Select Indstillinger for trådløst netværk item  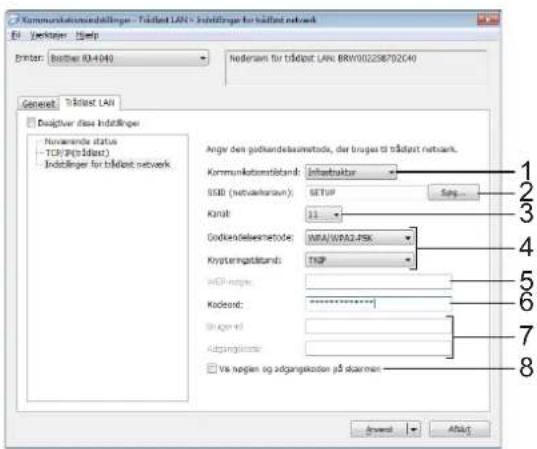coord(107,164)
